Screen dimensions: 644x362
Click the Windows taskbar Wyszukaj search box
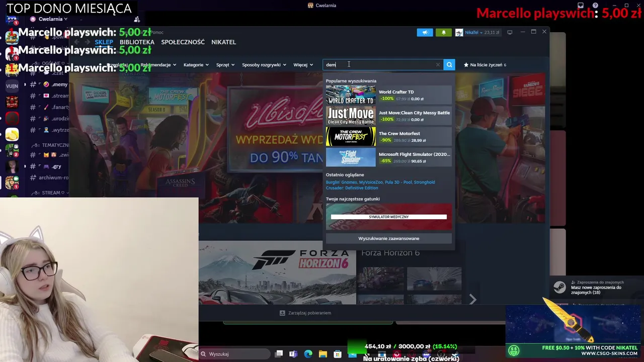pos(235,354)
